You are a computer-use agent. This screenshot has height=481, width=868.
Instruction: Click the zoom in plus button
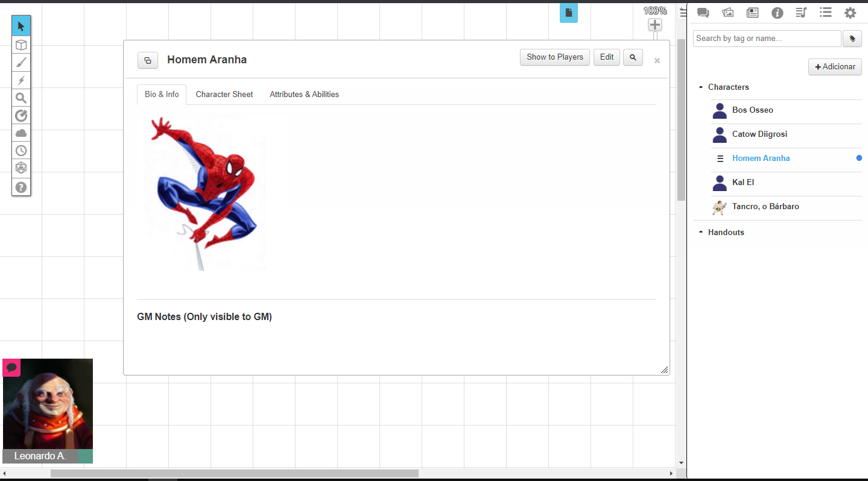click(655, 25)
